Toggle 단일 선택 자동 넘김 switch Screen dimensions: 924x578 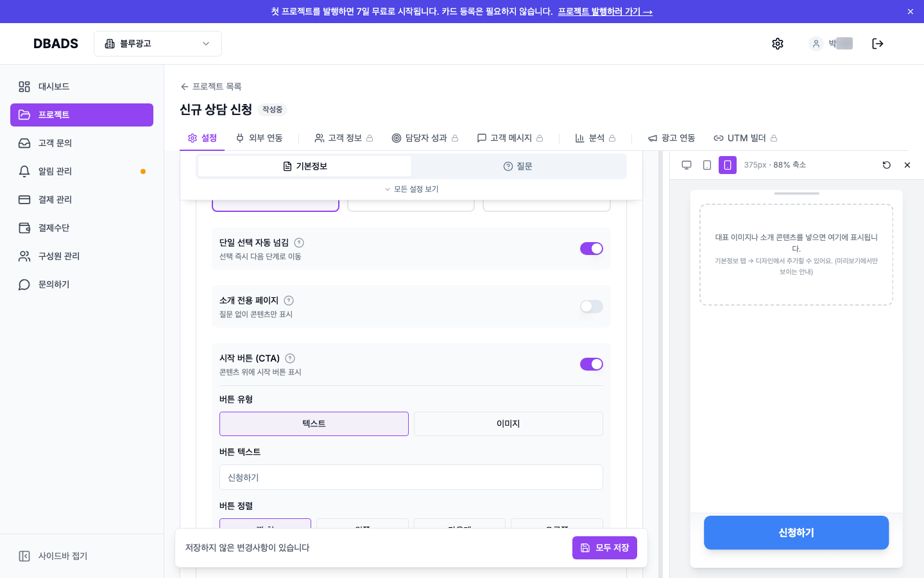pos(592,249)
